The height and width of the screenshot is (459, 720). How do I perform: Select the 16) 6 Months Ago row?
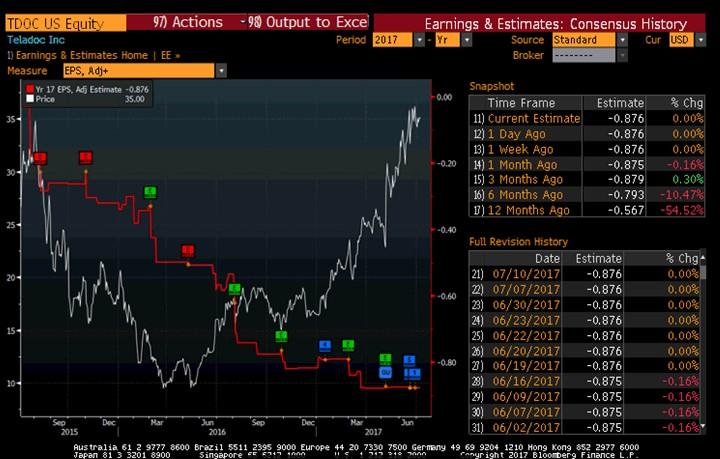[x=587, y=195]
